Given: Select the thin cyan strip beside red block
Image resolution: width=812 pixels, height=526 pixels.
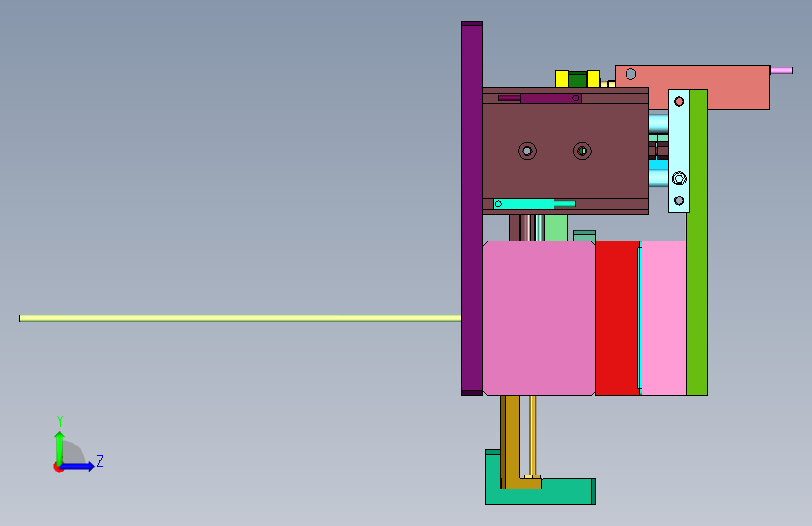Looking at the screenshot, I should click(640, 318).
